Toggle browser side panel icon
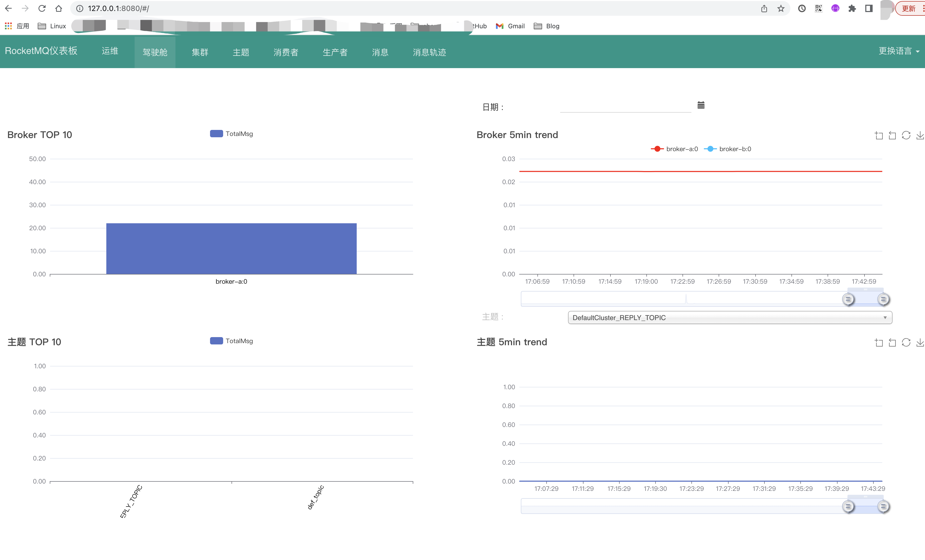 869,8
